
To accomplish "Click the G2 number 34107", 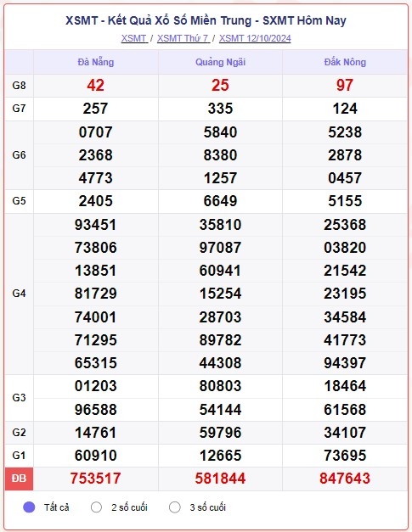I will (345, 433).
